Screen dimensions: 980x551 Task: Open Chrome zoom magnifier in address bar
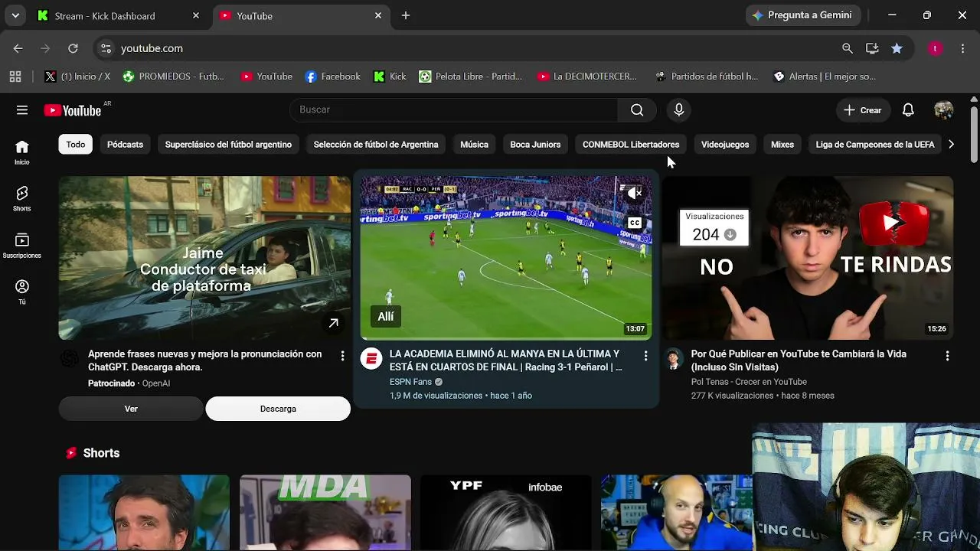pos(848,48)
